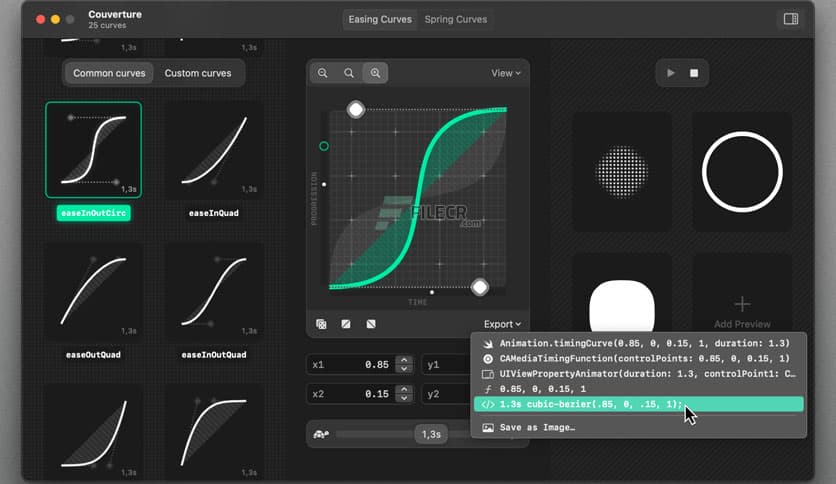Screen dimensions: 836x484
Task: Click the x1 value field
Action: pos(360,365)
